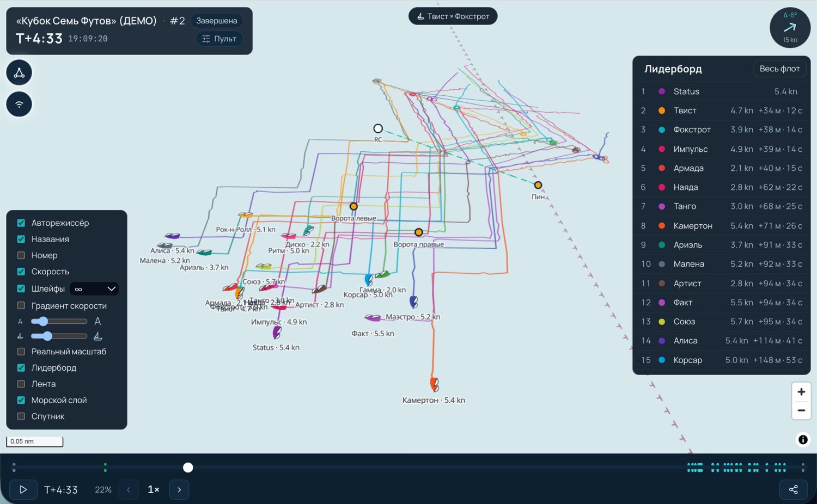Open the Шлейфы trail length dropdown
Viewport: 817px width, 504px height.
point(94,289)
